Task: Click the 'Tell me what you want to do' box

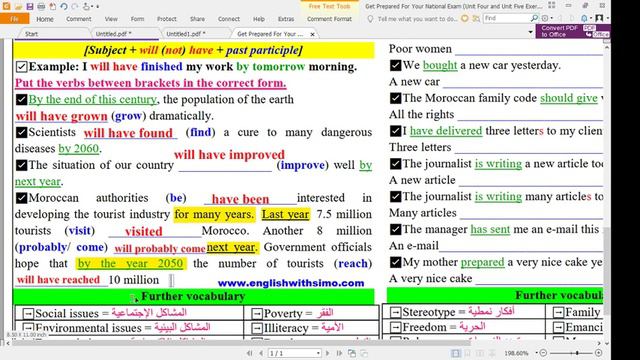Action: [x=417, y=19]
